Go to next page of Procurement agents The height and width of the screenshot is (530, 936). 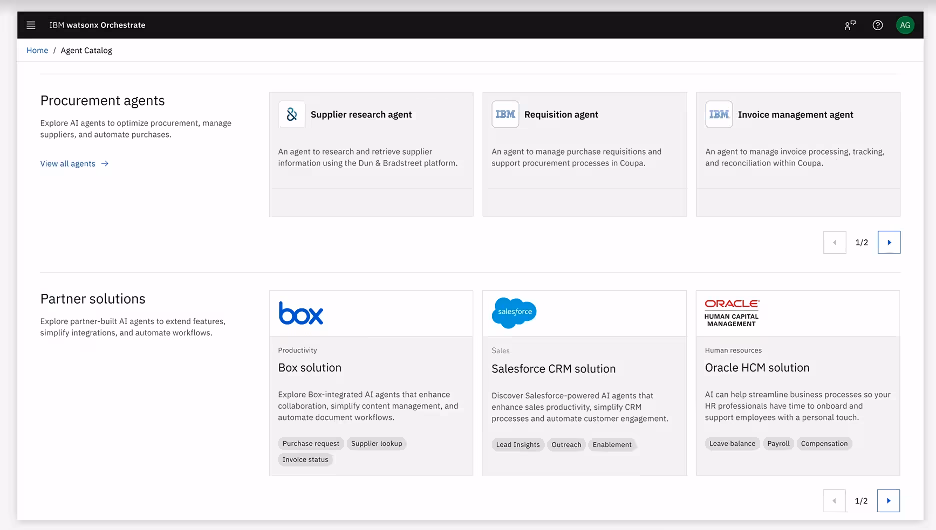coord(889,242)
